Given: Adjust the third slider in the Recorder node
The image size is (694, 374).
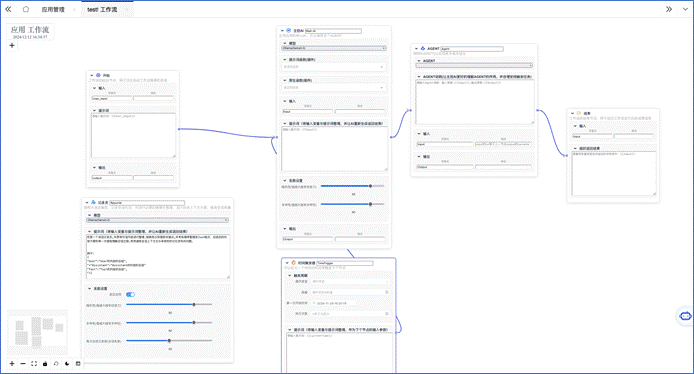Looking at the screenshot, I should (x=169, y=340).
